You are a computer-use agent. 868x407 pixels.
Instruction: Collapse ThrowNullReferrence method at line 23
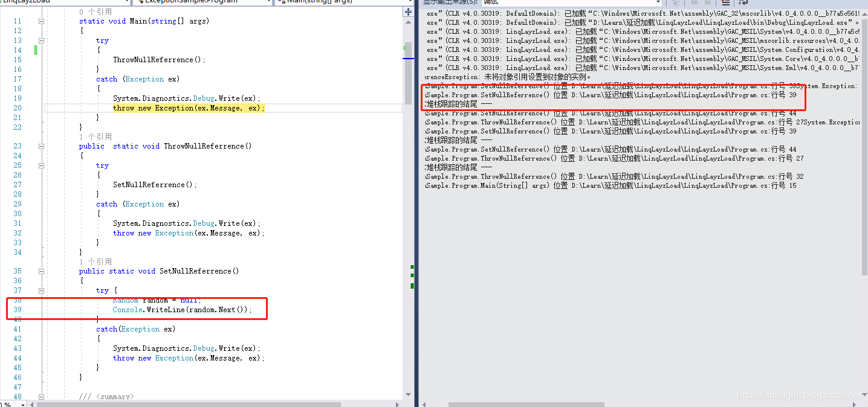coord(41,146)
